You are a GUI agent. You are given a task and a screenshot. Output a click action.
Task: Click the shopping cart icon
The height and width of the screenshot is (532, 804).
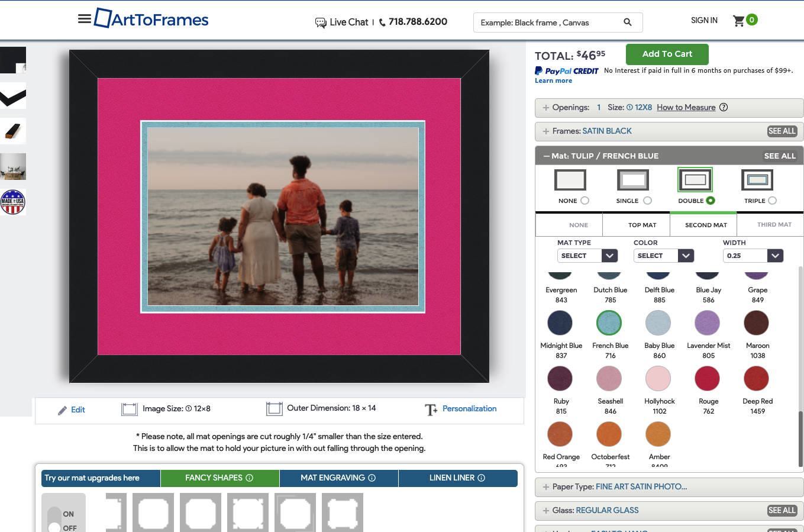click(x=738, y=21)
